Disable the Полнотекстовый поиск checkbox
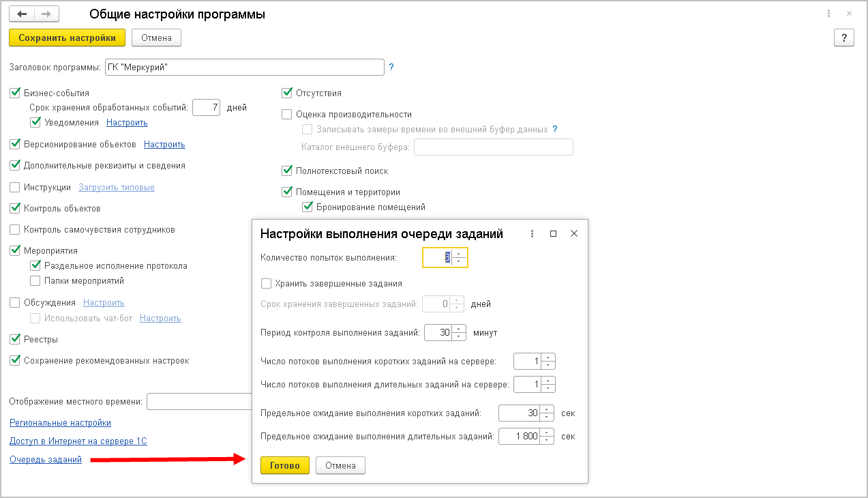The height and width of the screenshot is (498, 868). click(x=287, y=171)
